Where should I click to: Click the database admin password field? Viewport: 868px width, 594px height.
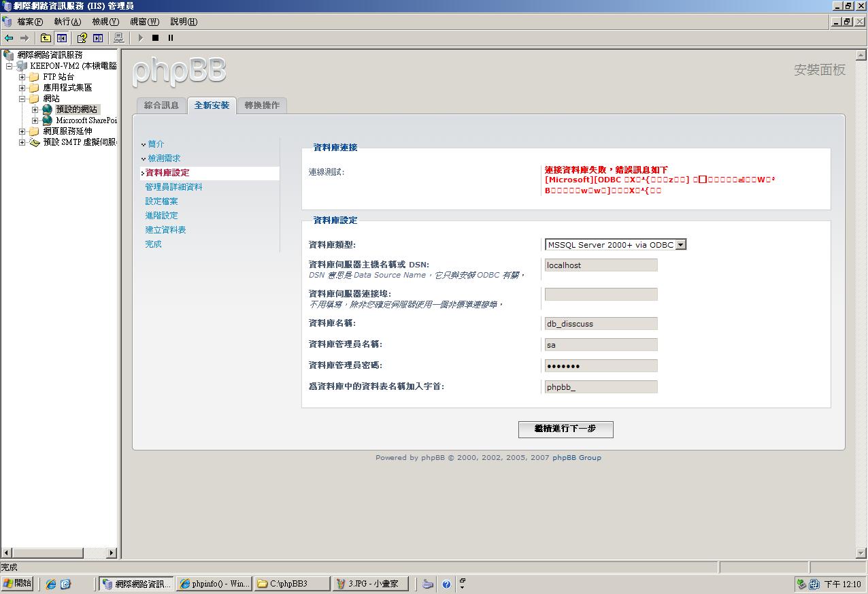tap(601, 366)
